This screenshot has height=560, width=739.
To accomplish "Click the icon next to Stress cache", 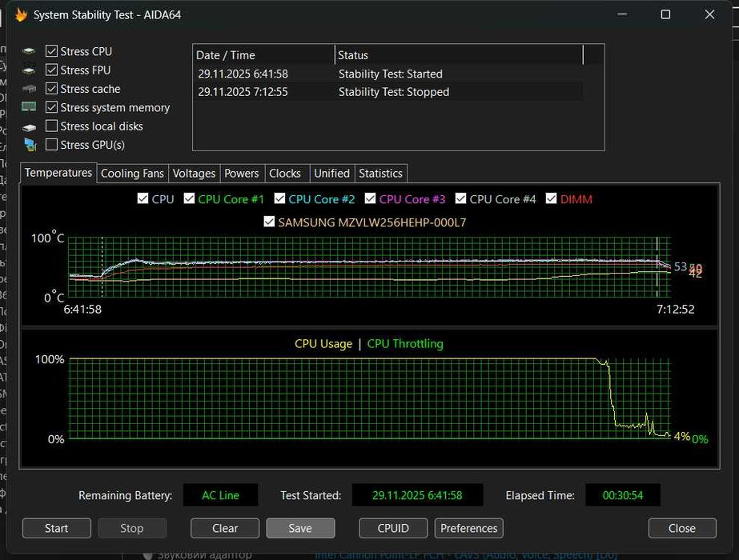I will tap(30, 89).
